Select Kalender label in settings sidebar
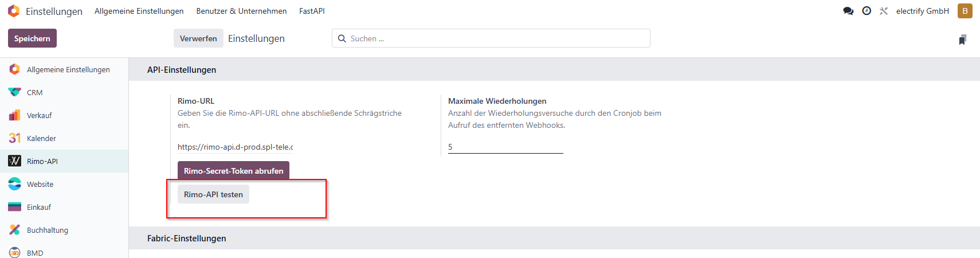The width and height of the screenshot is (980, 258). 41,138
